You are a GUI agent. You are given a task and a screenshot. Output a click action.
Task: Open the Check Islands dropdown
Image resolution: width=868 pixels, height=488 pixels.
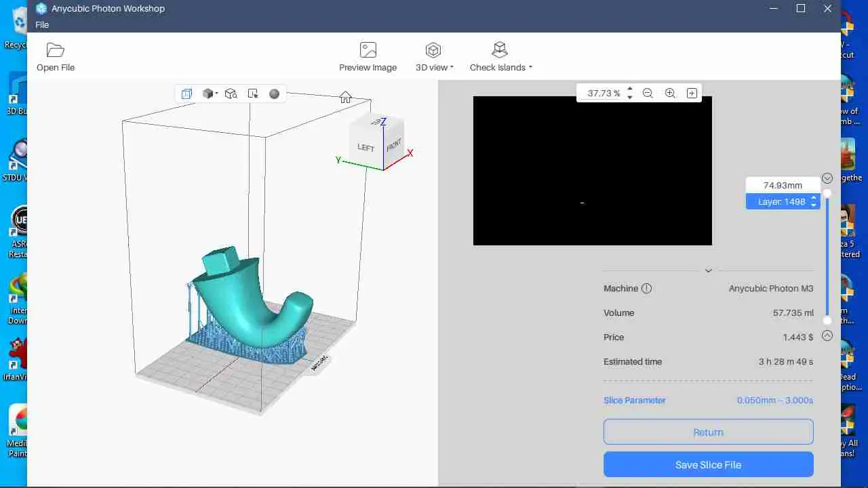click(x=500, y=57)
